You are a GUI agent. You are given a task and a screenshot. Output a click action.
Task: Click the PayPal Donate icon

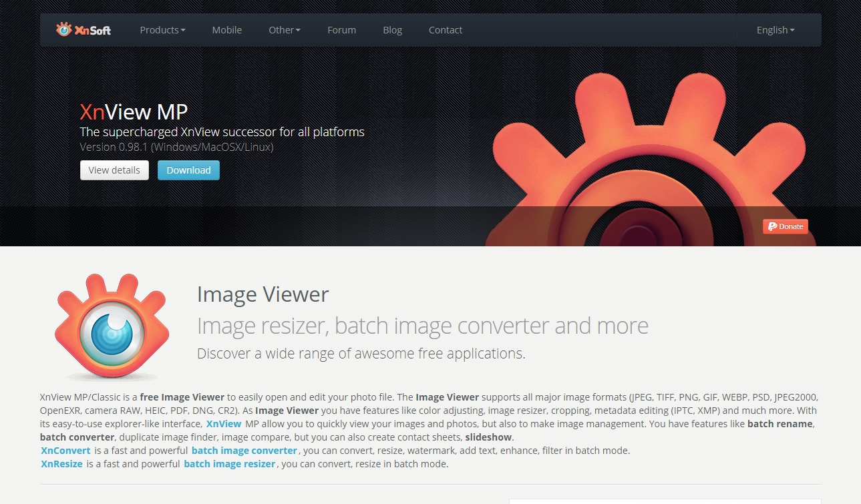(x=785, y=226)
